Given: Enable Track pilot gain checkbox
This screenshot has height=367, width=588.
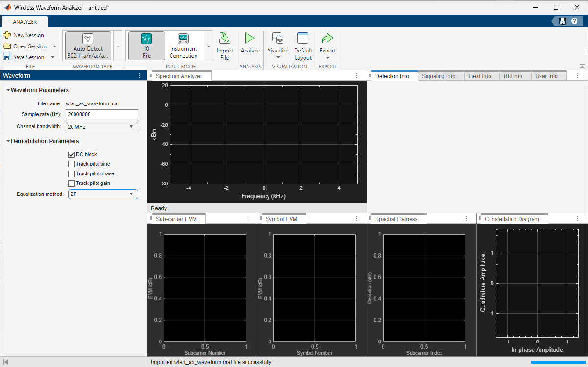Looking at the screenshot, I should tap(72, 183).
